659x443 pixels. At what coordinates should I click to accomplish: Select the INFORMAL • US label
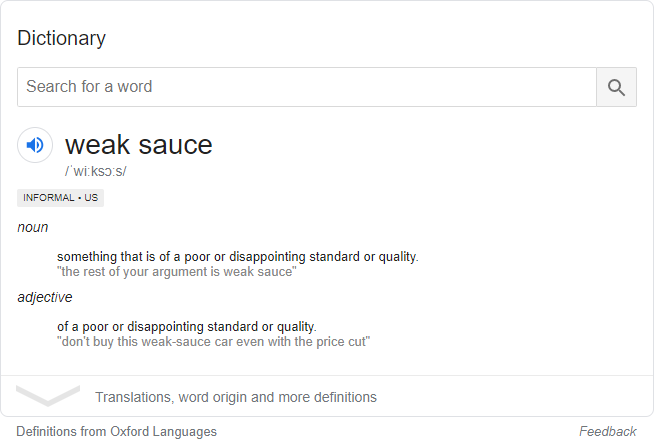61,198
